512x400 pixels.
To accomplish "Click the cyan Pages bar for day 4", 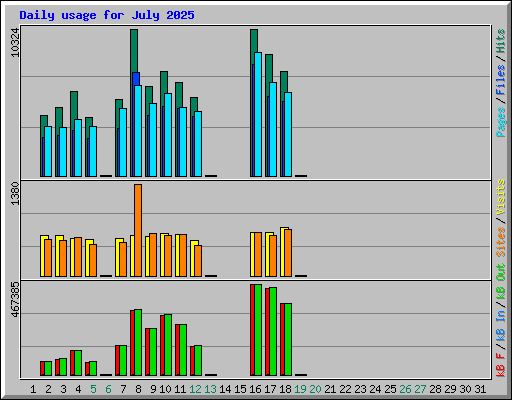I will 78,148.
